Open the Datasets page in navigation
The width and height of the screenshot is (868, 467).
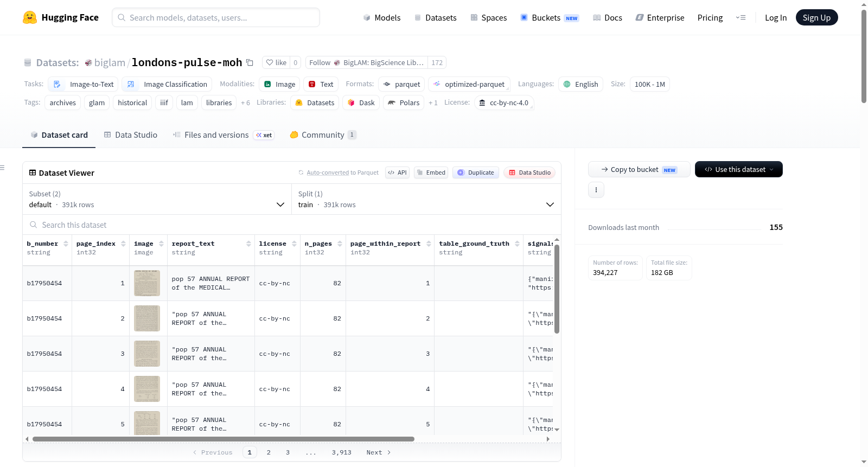(x=435, y=17)
